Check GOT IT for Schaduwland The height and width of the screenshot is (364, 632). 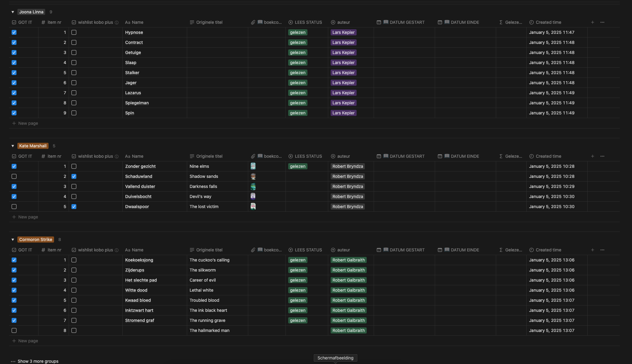coord(14,176)
